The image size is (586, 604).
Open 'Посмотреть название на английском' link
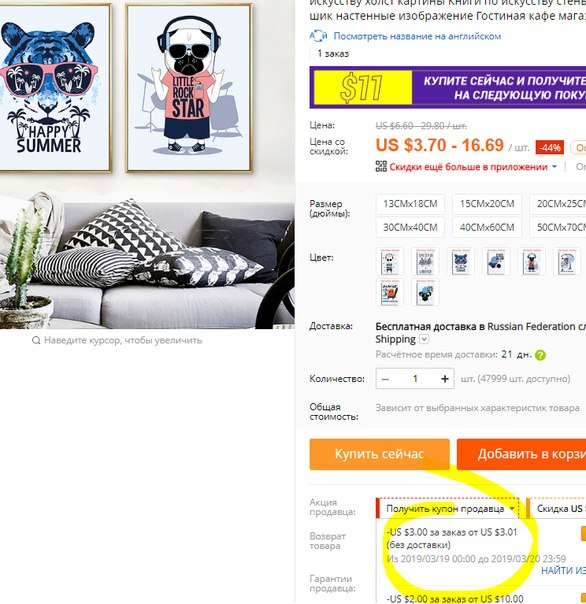coord(417,36)
